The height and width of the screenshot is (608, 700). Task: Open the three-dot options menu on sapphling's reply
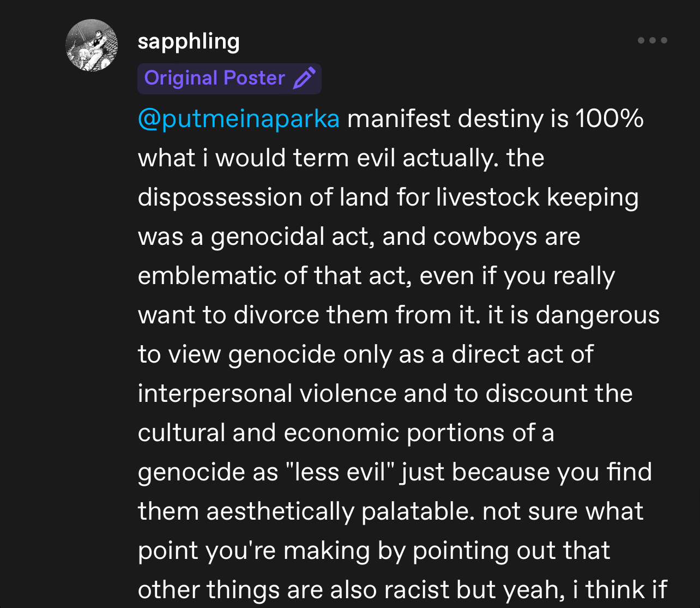coord(653,40)
